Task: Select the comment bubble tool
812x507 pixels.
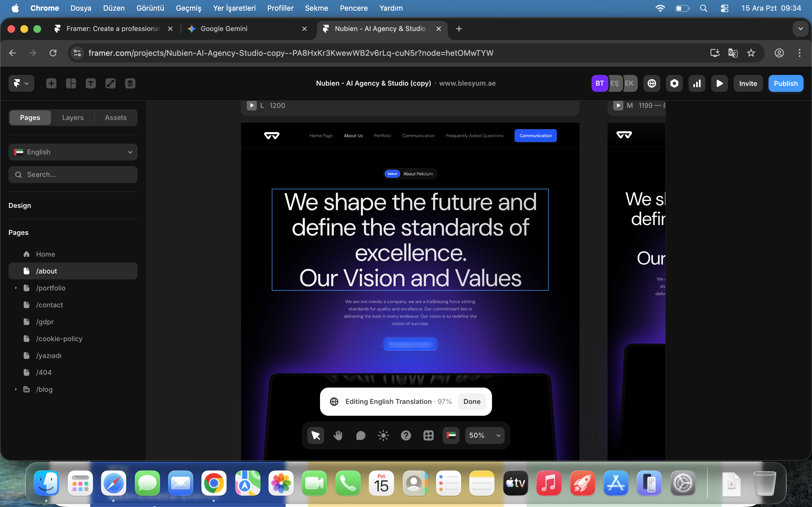Action: [x=361, y=435]
